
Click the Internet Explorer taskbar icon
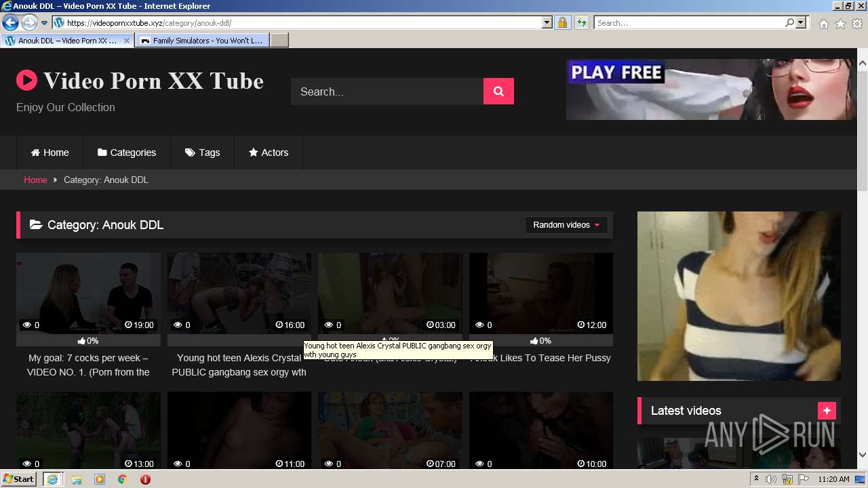pyautogui.click(x=52, y=479)
